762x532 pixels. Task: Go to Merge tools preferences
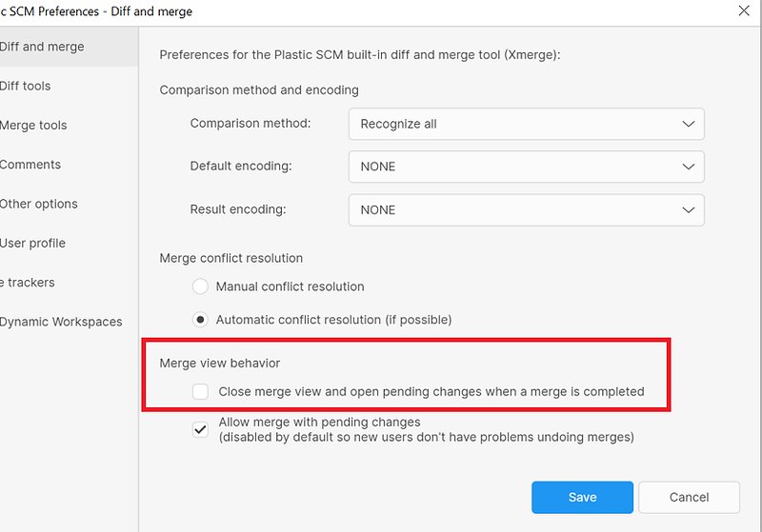click(33, 126)
